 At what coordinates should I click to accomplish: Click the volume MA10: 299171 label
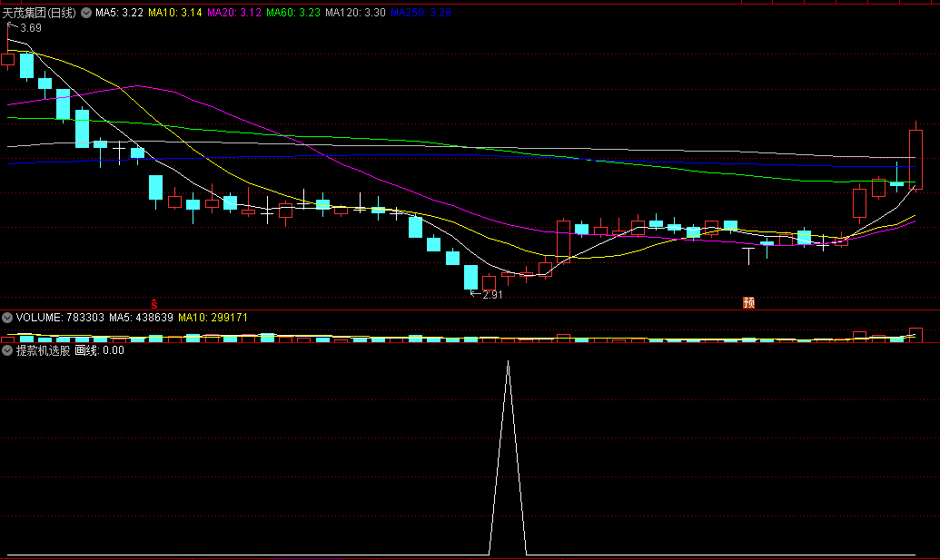tap(213, 318)
